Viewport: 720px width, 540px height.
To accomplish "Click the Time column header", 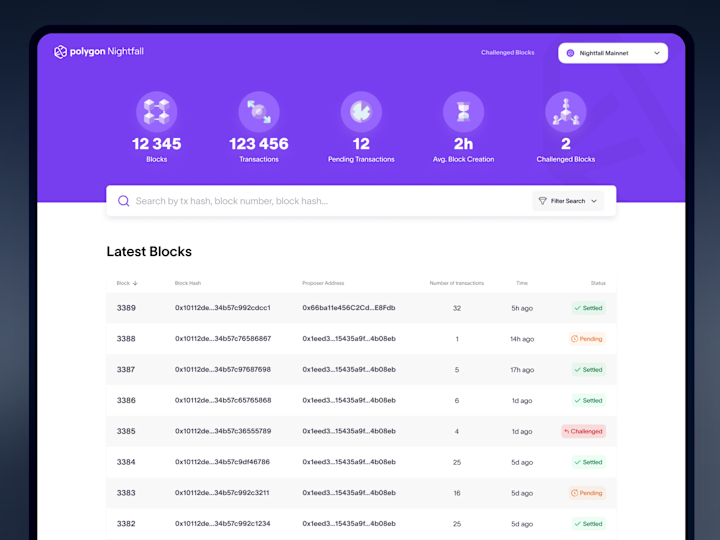I will coord(522,283).
